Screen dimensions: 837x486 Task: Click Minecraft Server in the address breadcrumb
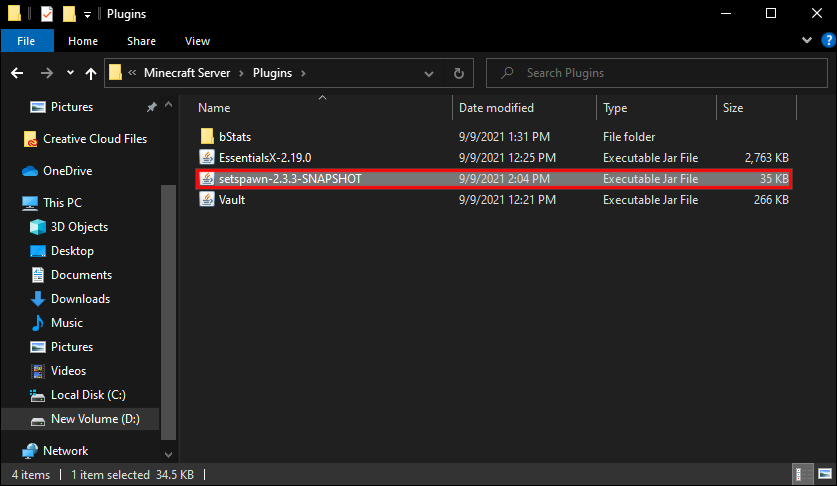[189, 73]
